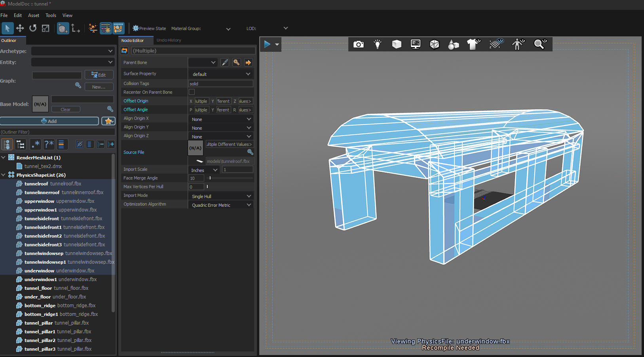Click the wireframe cube icon
This screenshot has height=357, width=644.
pyautogui.click(x=435, y=44)
